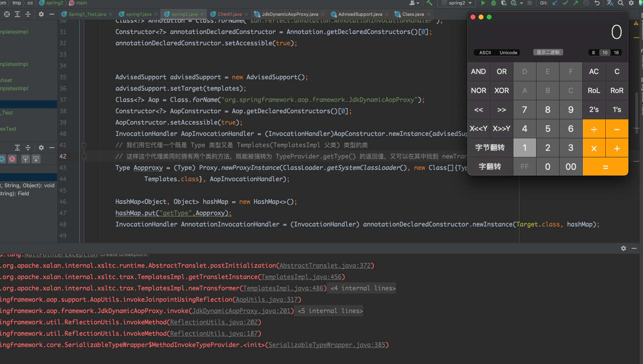Open structure panel gear settings
Viewport: 643px width, 364px height.
coord(41,148)
